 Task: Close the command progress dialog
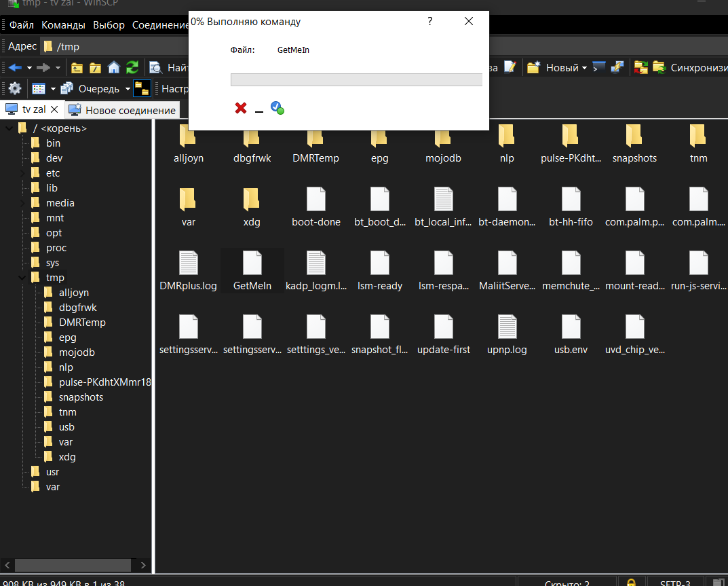click(x=469, y=21)
